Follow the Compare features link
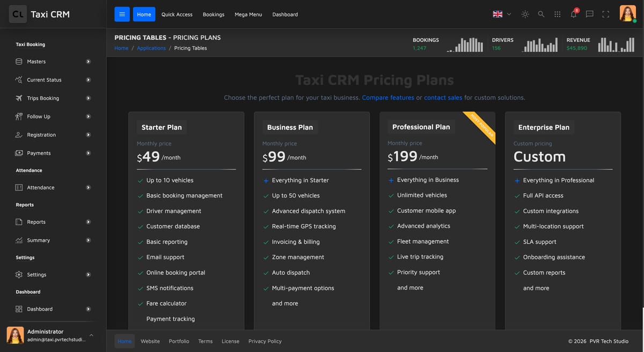 (388, 98)
